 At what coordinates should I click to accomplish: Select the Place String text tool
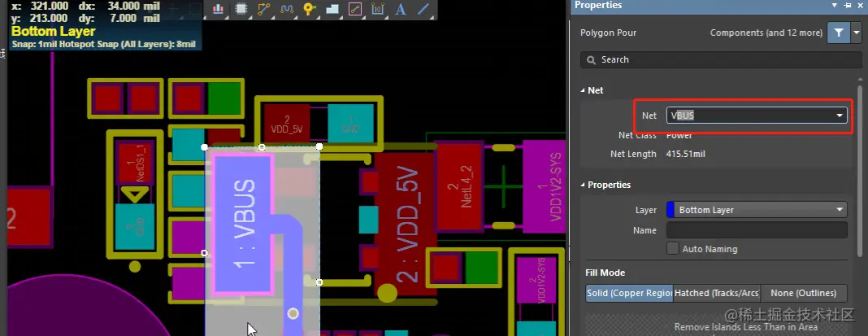click(x=400, y=9)
